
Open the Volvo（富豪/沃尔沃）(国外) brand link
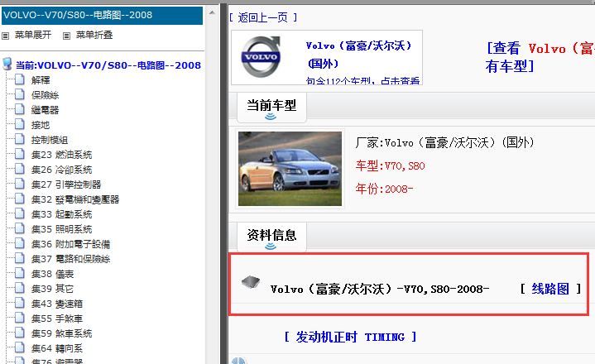pyautogui.click(x=359, y=55)
